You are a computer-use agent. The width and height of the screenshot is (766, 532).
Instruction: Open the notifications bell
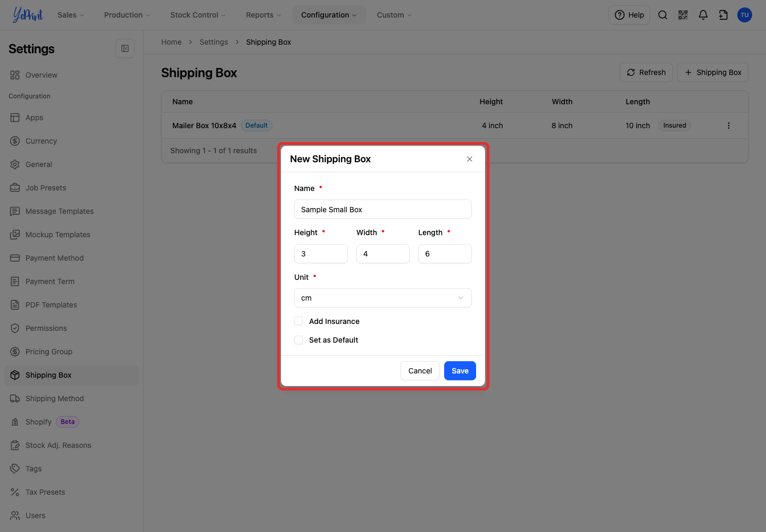(703, 15)
